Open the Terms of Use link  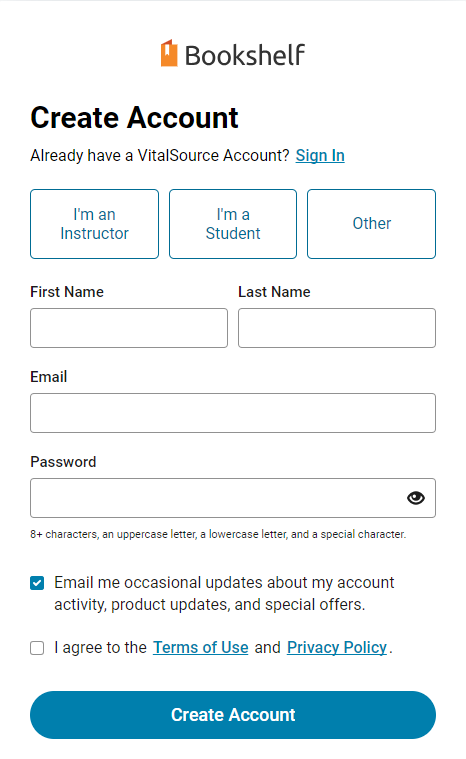point(201,647)
